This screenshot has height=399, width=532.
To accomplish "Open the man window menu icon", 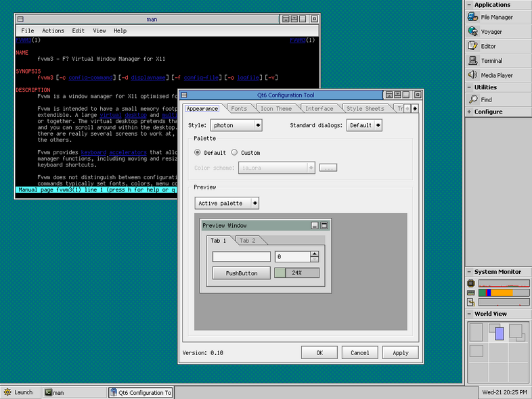I will 20,20.
